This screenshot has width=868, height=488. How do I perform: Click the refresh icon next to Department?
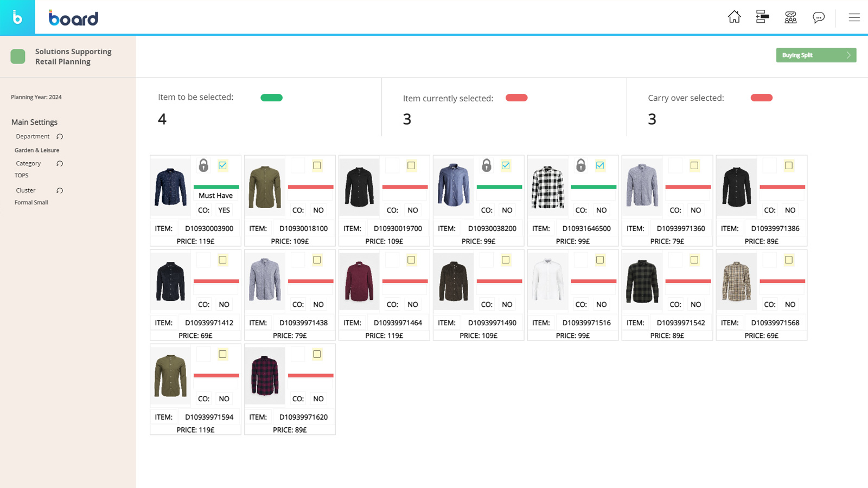pyautogui.click(x=59, y=136)
